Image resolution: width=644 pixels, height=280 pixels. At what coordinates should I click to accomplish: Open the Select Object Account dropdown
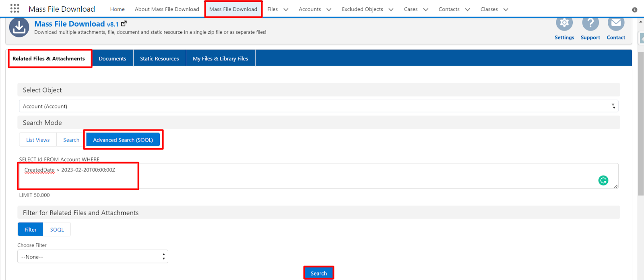tap(319, 106)
